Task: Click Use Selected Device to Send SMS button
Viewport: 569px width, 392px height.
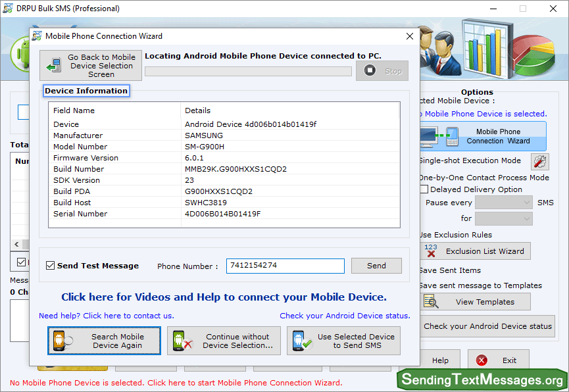Action: coord(343,341)
